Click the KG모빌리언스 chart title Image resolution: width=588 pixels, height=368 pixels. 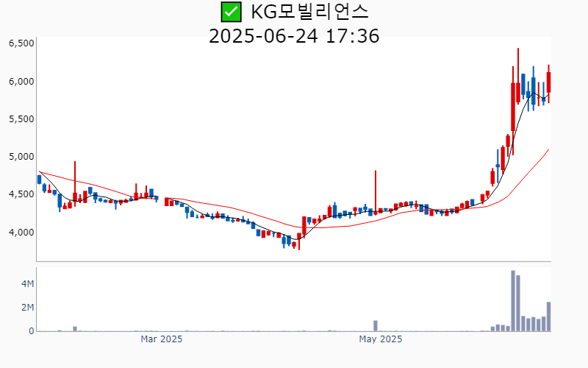point(309,12)
